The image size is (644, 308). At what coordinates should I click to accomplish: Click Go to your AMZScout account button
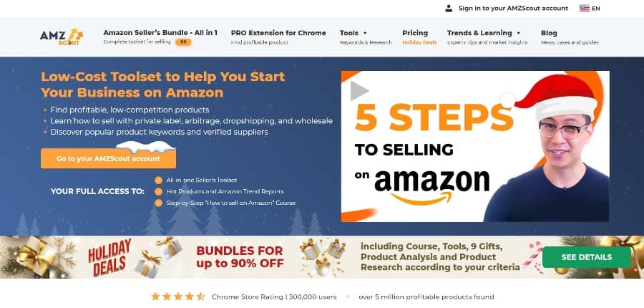pos(109,158)
